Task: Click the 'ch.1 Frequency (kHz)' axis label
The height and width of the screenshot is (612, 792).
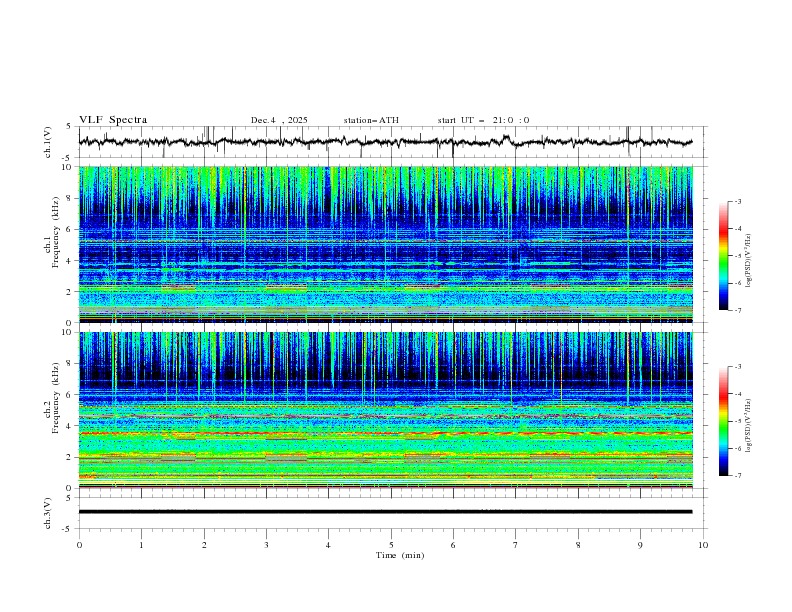Action: coord(52,232)
